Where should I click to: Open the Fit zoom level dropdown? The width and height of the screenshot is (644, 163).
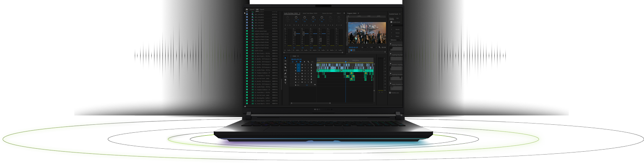(364, 47)
